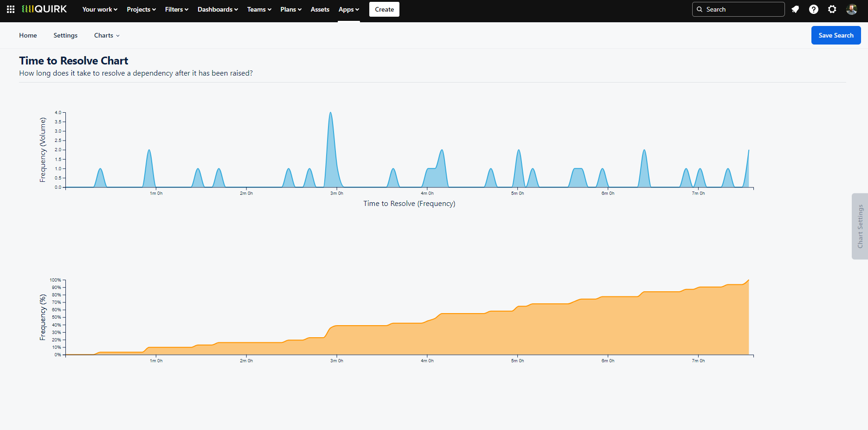868x430 pixels.
Task: Open the Apps menu
Action: click(349, 9)
